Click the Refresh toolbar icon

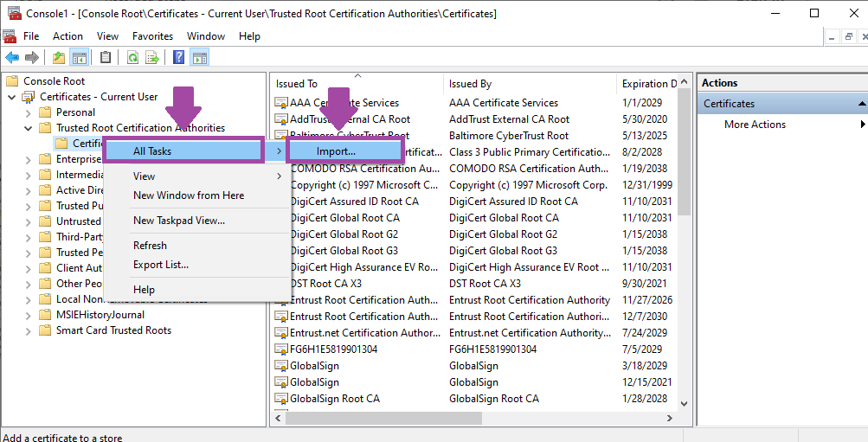coord(132,58)
